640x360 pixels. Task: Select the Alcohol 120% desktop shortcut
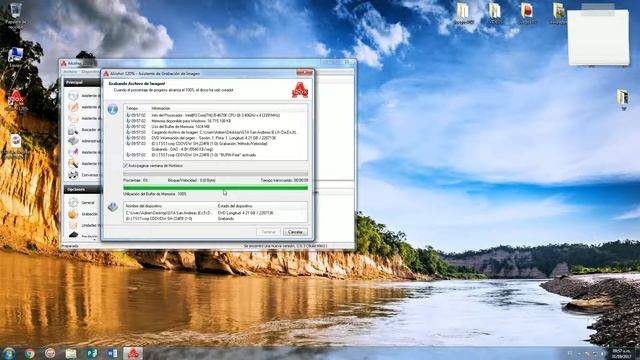(x=16, y=100)
